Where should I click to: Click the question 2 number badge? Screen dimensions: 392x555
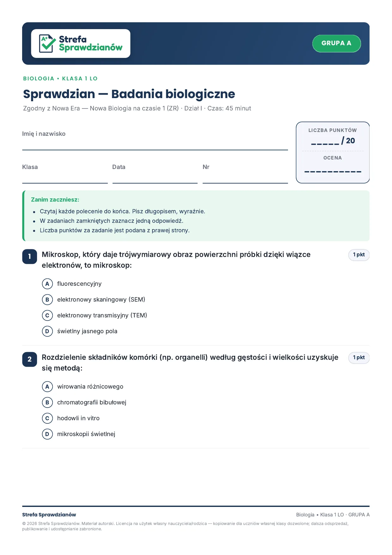coord(30,359)
